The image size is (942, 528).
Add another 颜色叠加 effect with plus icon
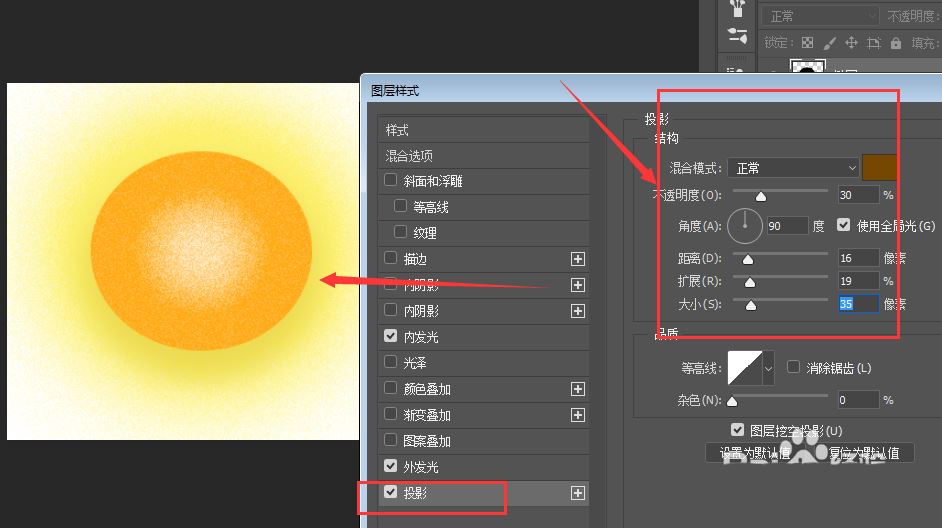577,389
